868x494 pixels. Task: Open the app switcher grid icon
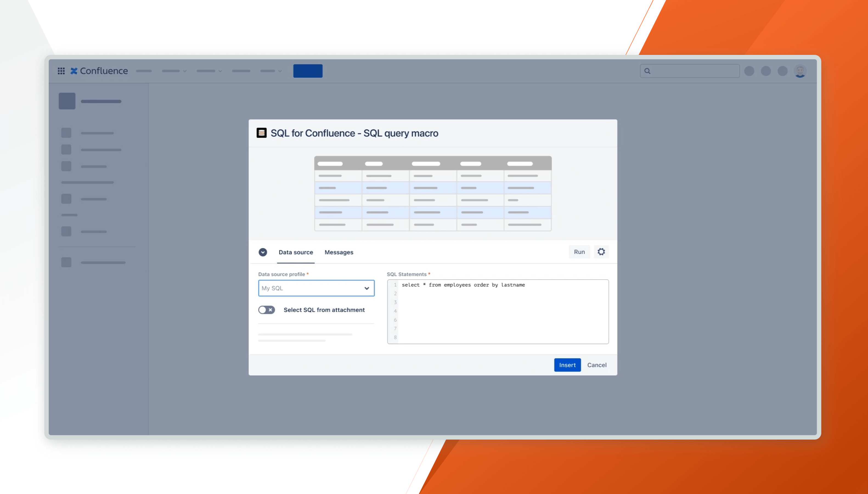click(x=61, y=71)
